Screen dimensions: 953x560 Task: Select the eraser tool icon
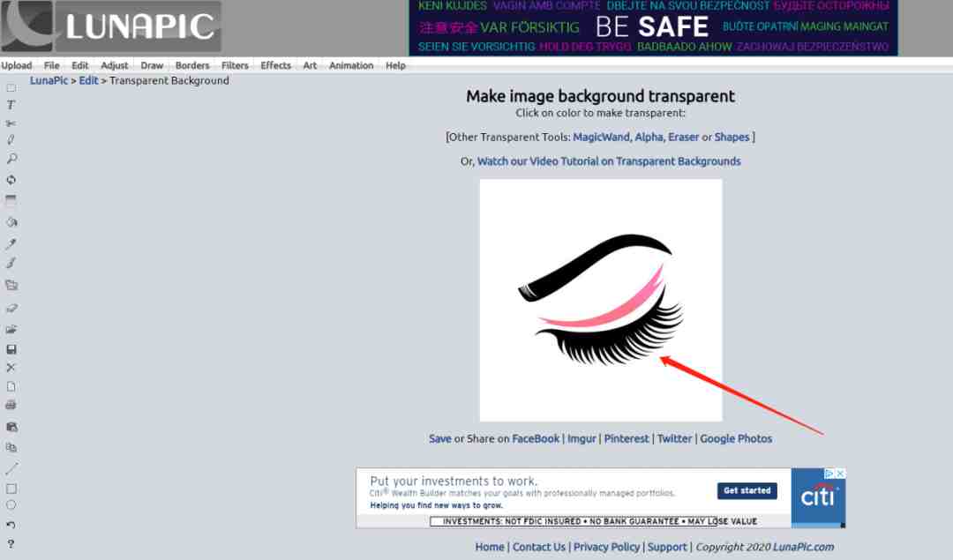pos(11,308)
